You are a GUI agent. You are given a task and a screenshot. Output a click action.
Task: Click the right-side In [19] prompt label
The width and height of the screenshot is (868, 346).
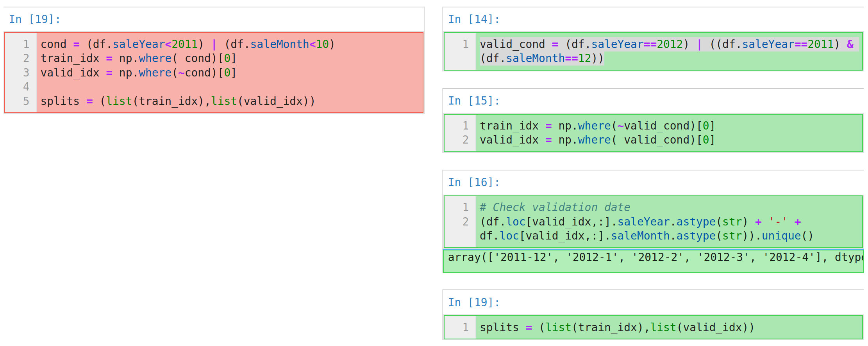pos(474,302)
